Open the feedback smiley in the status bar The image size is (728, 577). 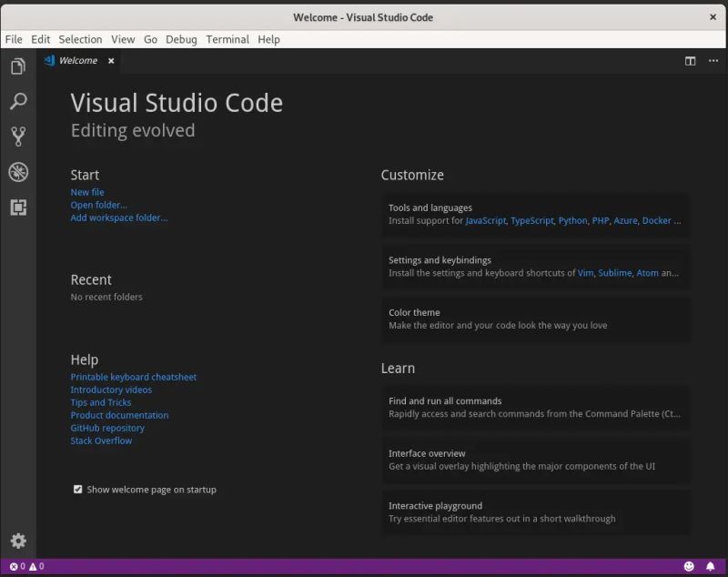pyautogui.click(x=690, y=565)
